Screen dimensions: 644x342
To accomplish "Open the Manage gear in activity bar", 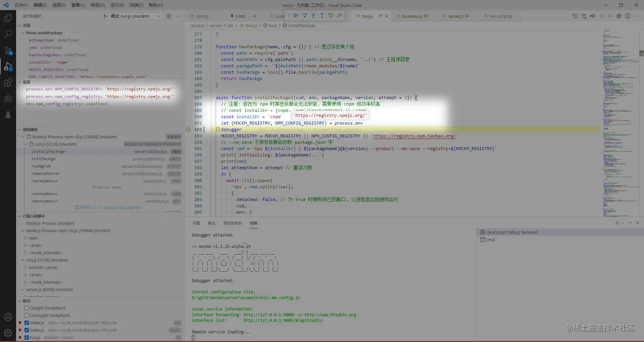I will 8,333.
